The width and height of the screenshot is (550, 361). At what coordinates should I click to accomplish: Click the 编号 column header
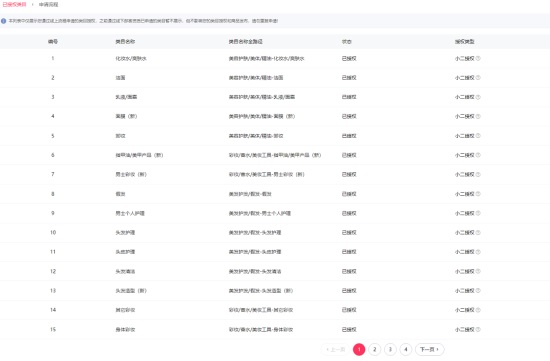point(53,41)
